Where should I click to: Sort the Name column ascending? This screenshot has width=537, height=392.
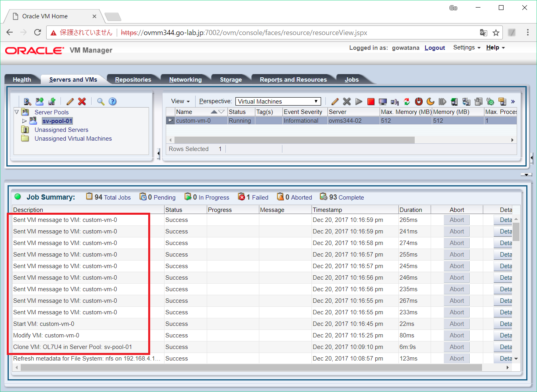coord(214,112)
